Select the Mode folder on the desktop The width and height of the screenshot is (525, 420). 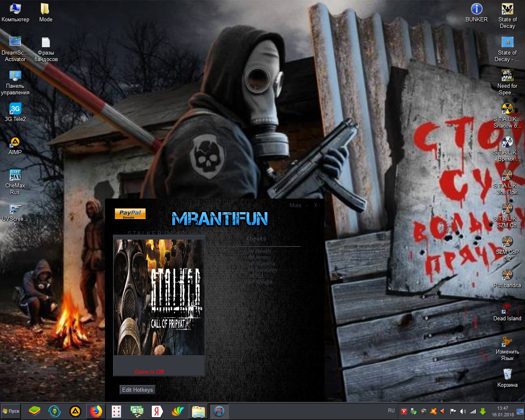[46, 13]
